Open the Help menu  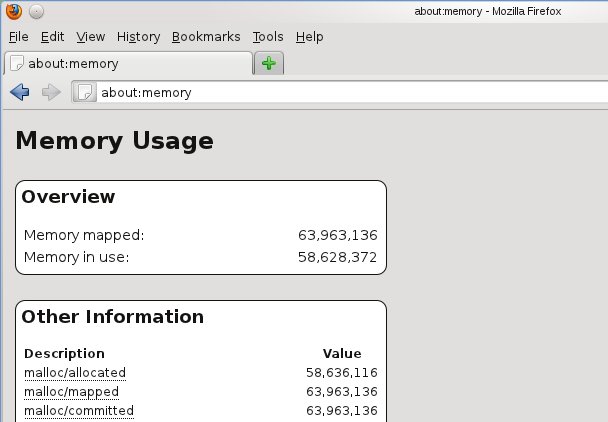pyautogui.click(x=309, y=37)
